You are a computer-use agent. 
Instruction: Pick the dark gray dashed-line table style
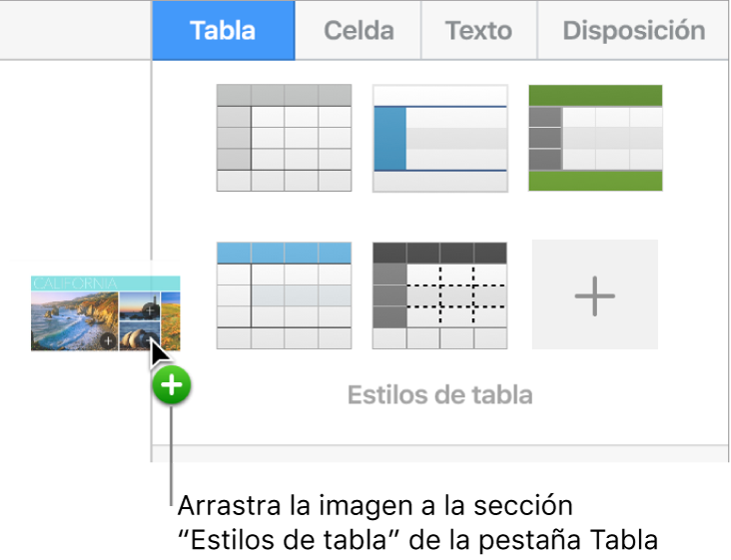(x=440, y=294)
